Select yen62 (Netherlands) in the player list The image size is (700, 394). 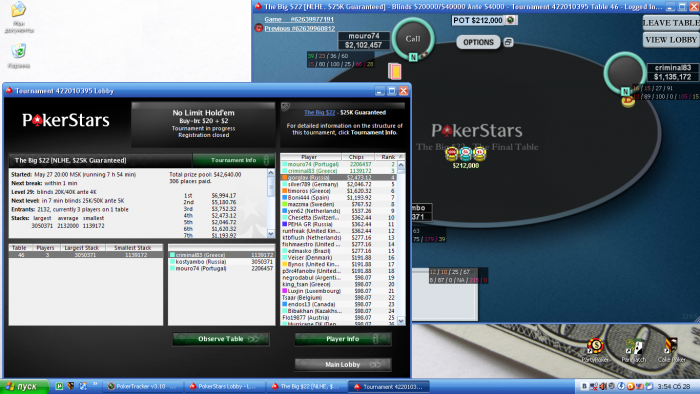click(x=338, y=211)
